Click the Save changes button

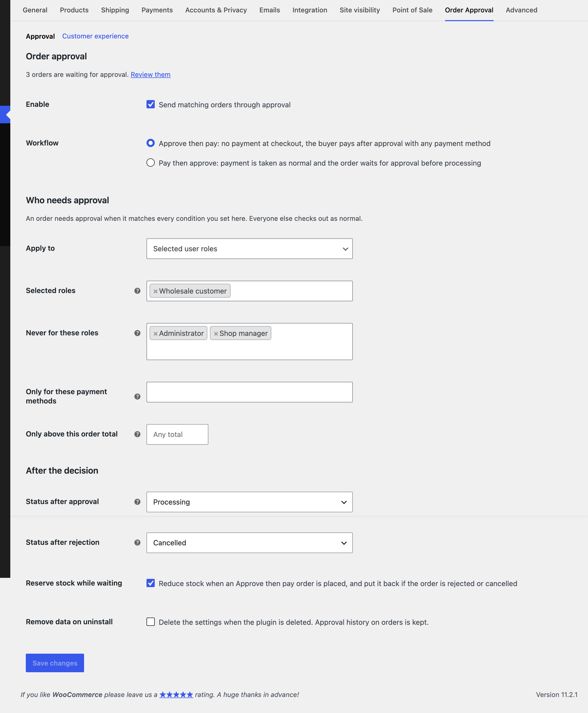[55, 663]
